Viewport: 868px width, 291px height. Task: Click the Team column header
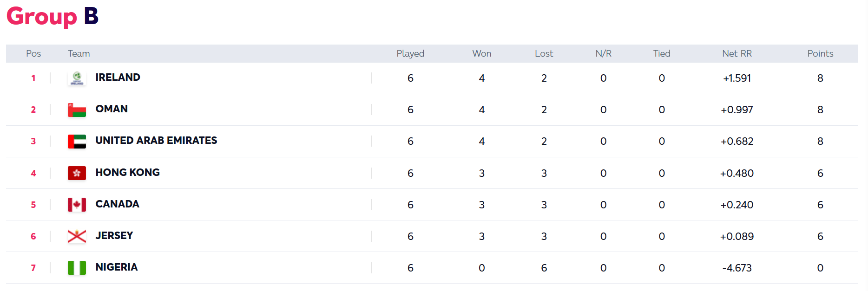(79, 54)
